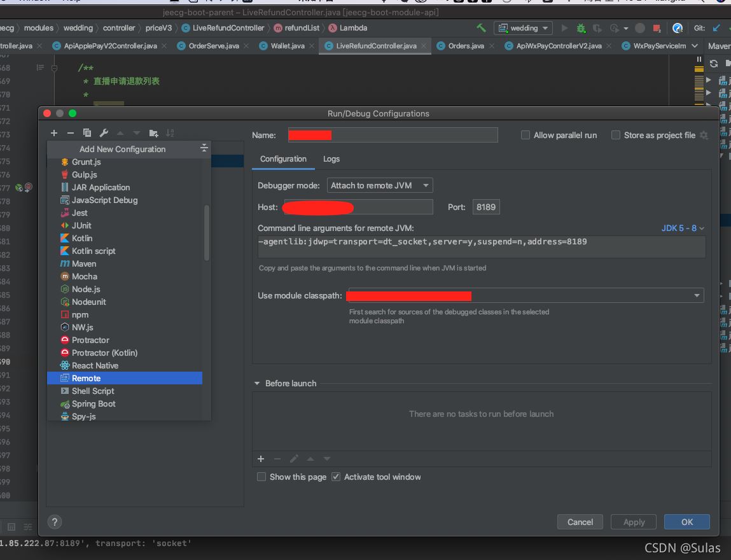Click the build hammer icon
Image resolution: width=731 pixels, height=560 pixels.
click(481, 28)
